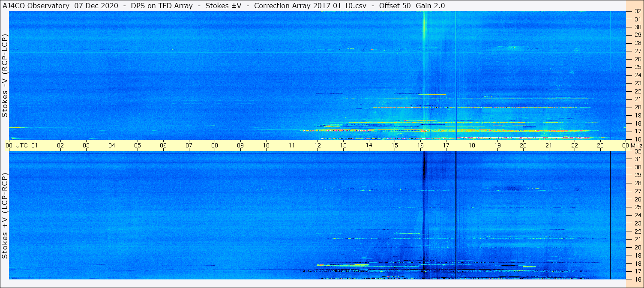
Task: Select the 04 hour marker on the time axis
Action: pos(112,145)
